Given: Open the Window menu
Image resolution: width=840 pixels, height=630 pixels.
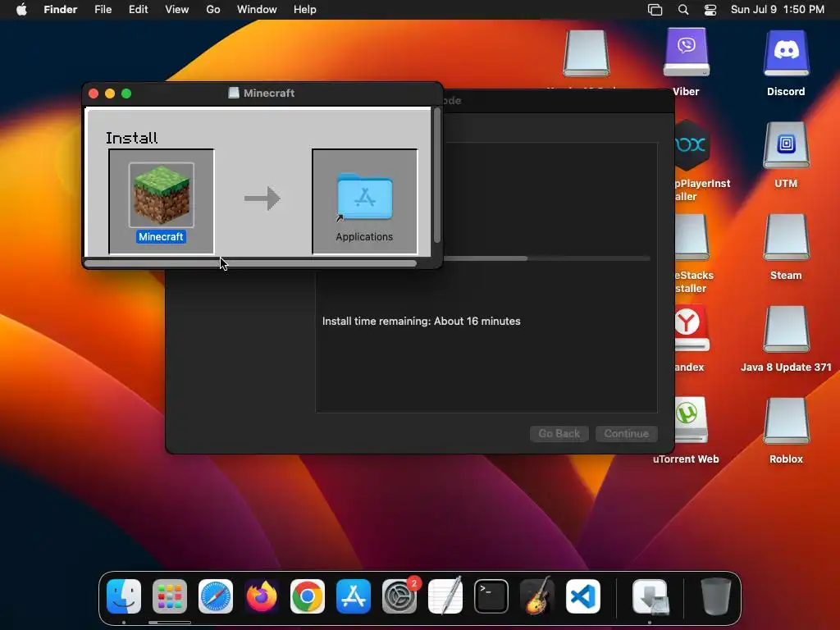Looking at the screenshot, I should tap(257, 10).
